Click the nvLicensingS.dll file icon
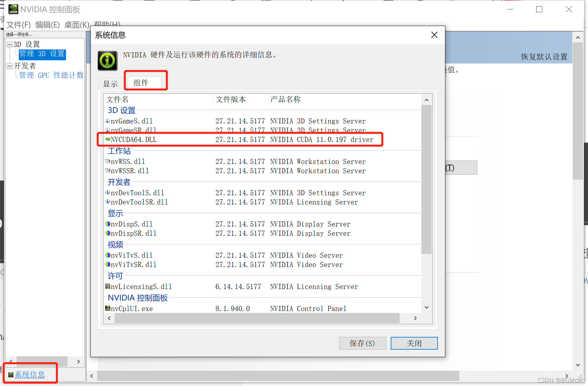 [108, 286]
